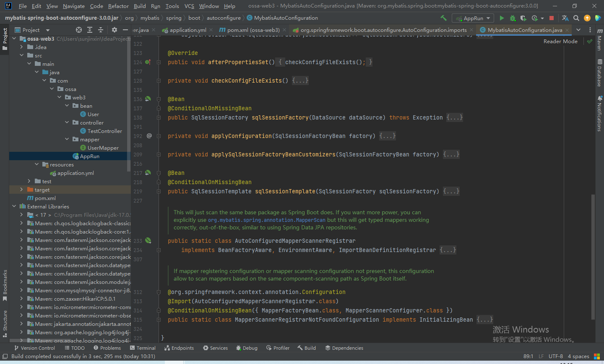Show hidden editor tabs chevron
The image size is (604, 364).
point(578,30)
